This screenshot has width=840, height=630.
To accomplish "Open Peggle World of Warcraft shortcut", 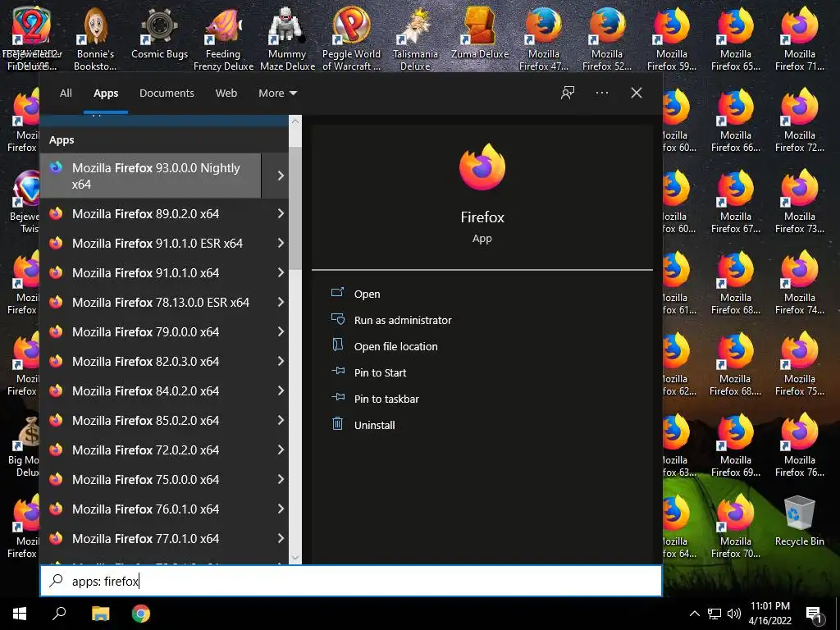I will pos(351,39).
